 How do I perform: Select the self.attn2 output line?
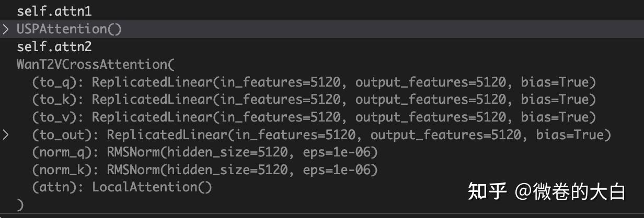(54, 47)
